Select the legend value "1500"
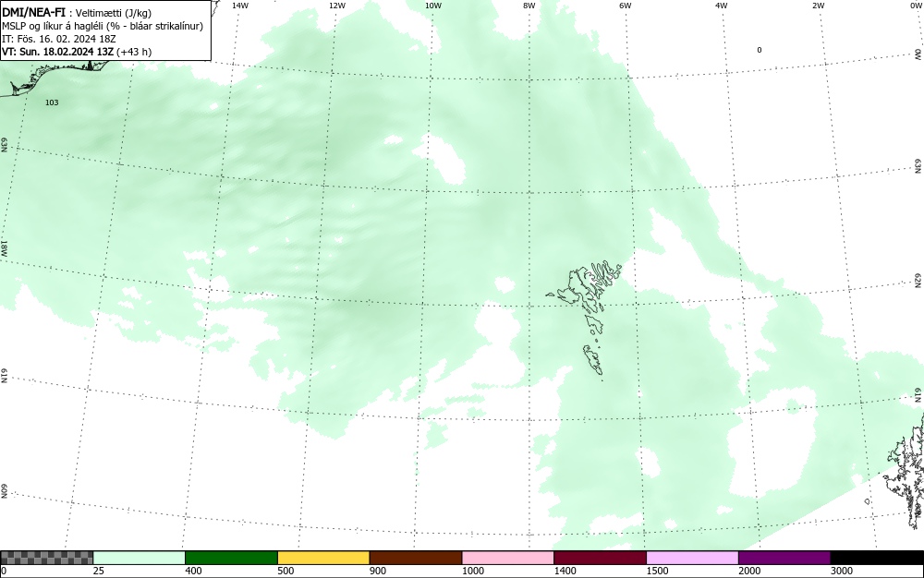 click(x=657, y=571)
